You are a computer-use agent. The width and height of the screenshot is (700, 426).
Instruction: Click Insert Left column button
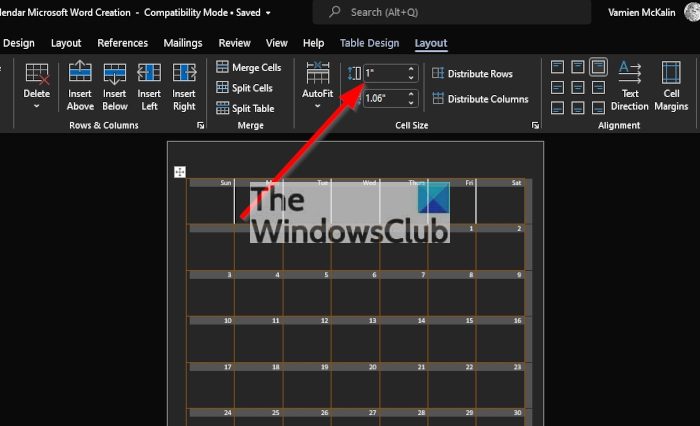coord(149,86)
